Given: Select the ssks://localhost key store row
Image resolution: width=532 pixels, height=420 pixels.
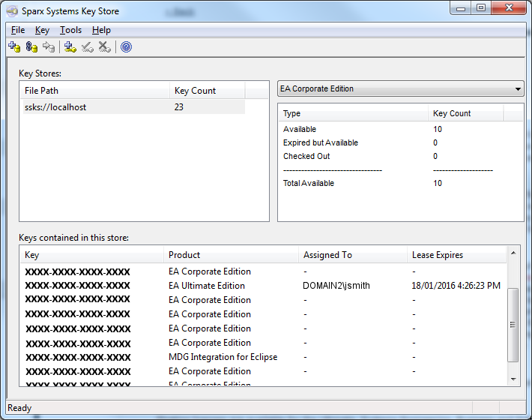Looking at the screenshot, I should pyautogui.click(x=134, y=107).
